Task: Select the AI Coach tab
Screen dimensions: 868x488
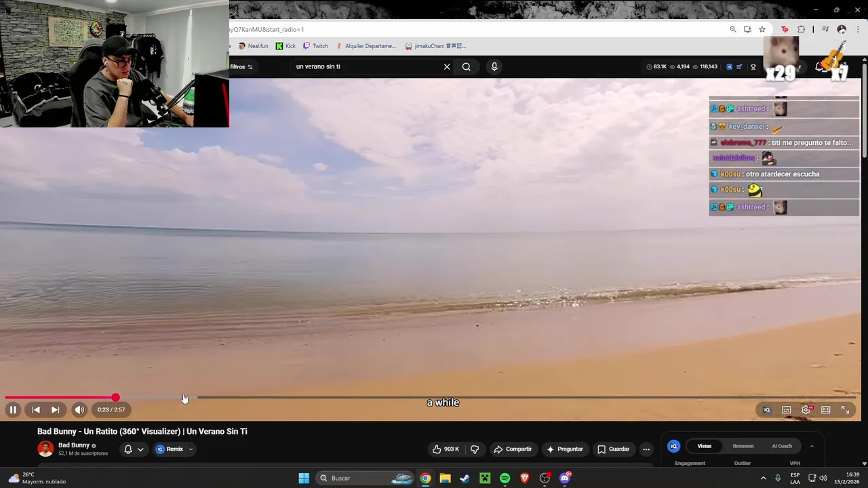Action: 782,446
